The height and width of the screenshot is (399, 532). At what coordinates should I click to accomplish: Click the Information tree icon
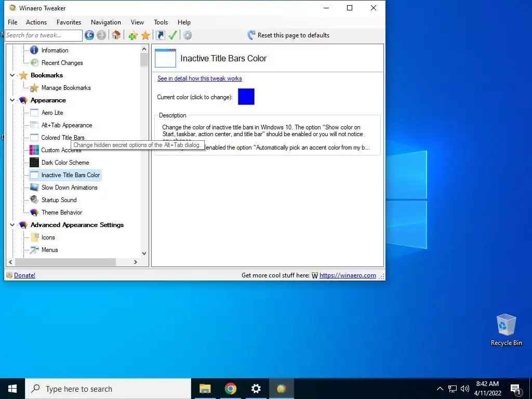(x=34, y=50)
